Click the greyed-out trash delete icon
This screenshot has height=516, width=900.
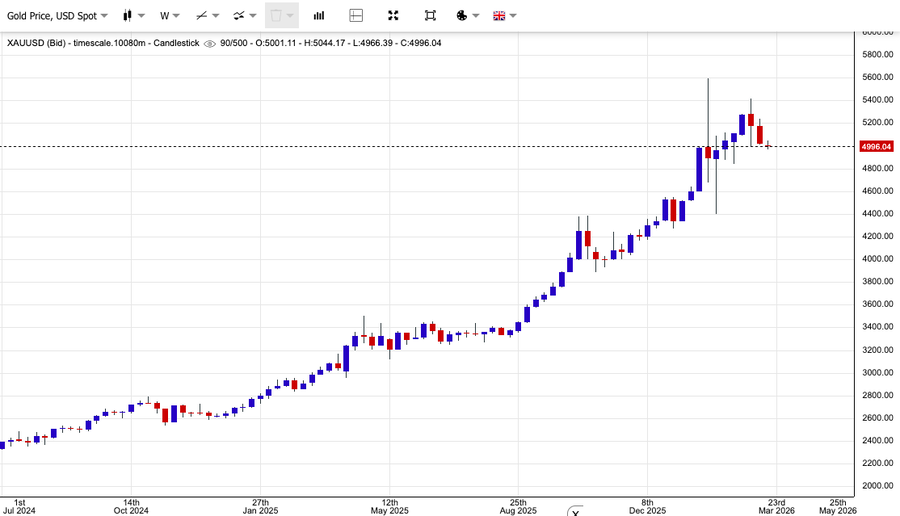pyautogui.click(x=281, y=16)
